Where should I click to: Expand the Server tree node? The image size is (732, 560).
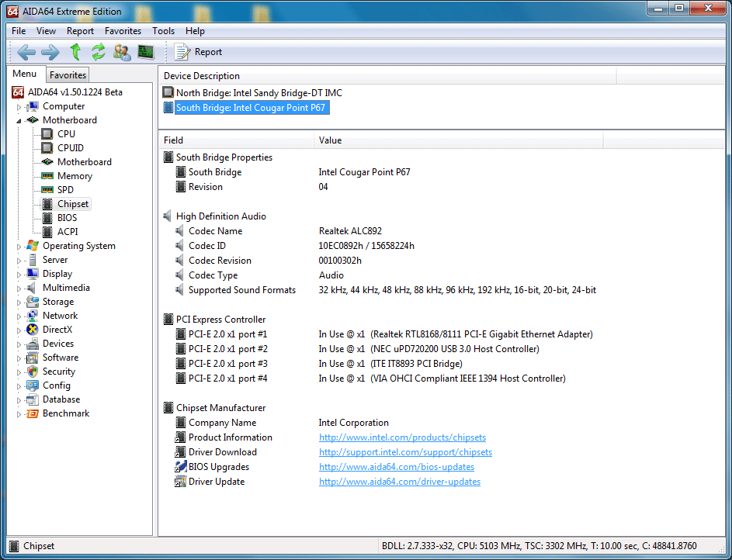click(19, 261)
